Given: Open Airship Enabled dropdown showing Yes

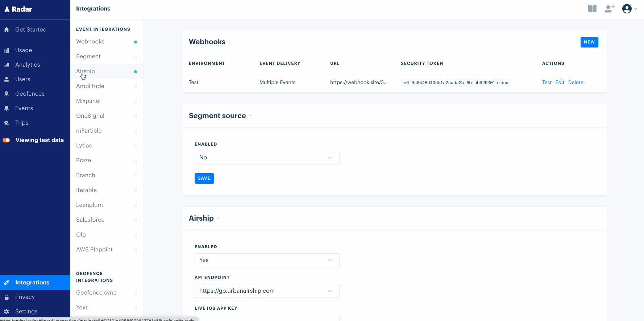Looking at the screenshot, I should (267, 260).
